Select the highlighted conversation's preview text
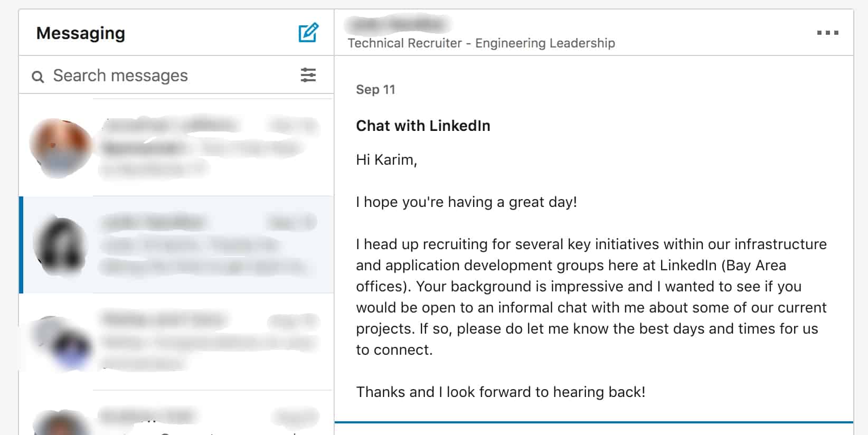The image size is (868, 435). coord(201,257)
